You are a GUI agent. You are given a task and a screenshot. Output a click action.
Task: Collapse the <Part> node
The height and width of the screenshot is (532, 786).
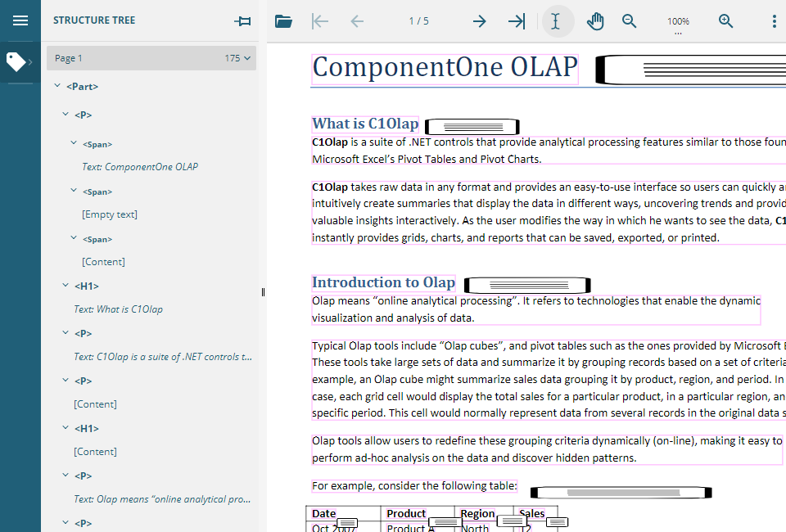pos(57,86)
